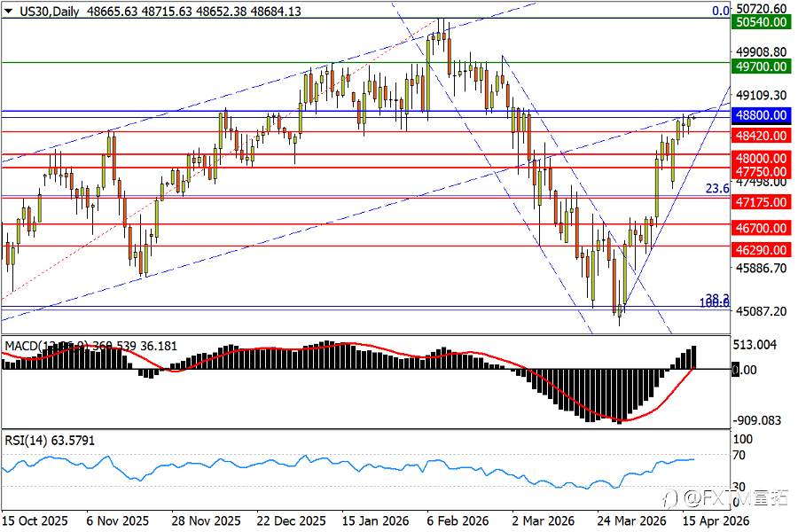Screen dimensions: 798x532
Task: Select the 48000.00 red price label
Action: click(x=761, y=158)
